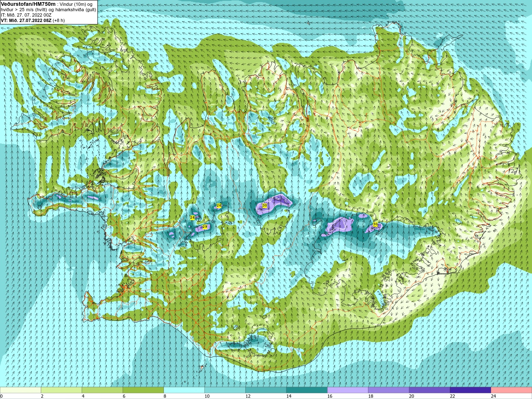Click the legend scale number "2"

coord(42,396)
